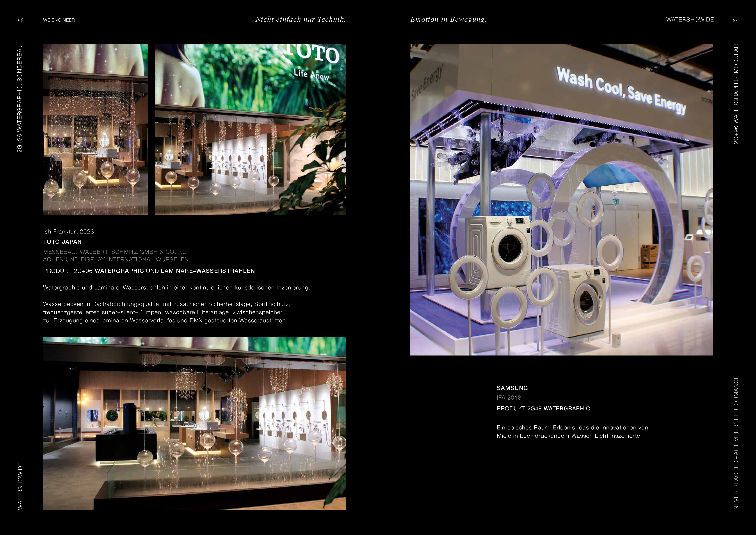Click vertical NEVER REACHED – ART MEETS PERFORMANCE text
Viewport: 756px width, 535px height.
click(x=736, y=442)
